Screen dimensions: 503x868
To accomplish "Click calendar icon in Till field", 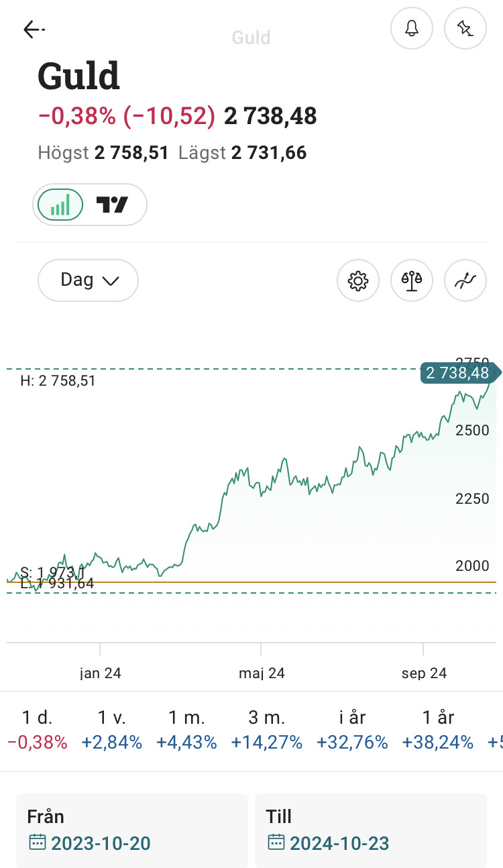I will (x=276, y=843).
